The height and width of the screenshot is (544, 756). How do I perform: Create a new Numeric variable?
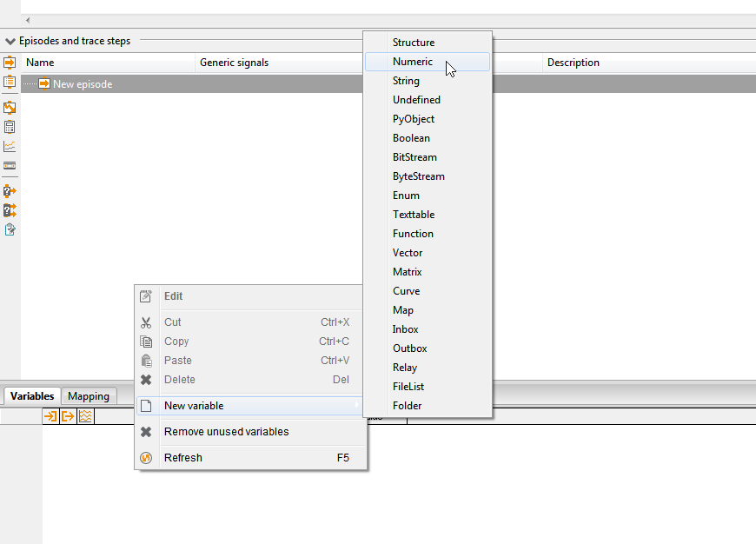tap(428, 62)
